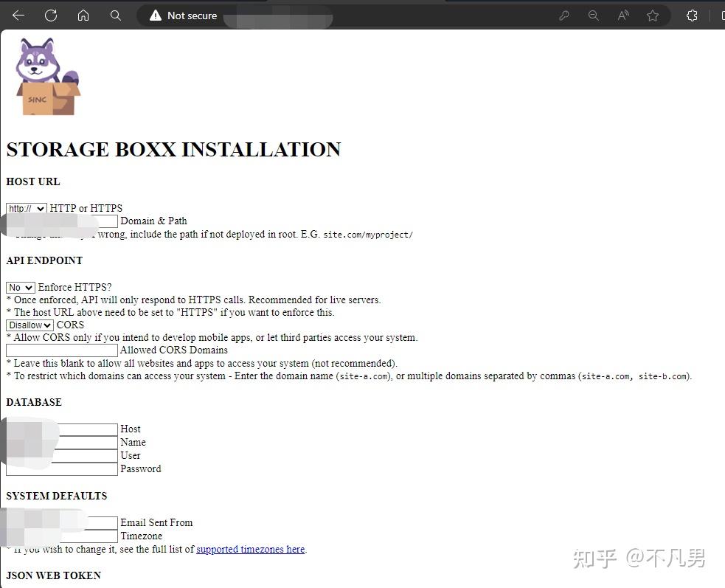Refresh the installation page
Screen dimensions: 725x588
click(50, 15)
